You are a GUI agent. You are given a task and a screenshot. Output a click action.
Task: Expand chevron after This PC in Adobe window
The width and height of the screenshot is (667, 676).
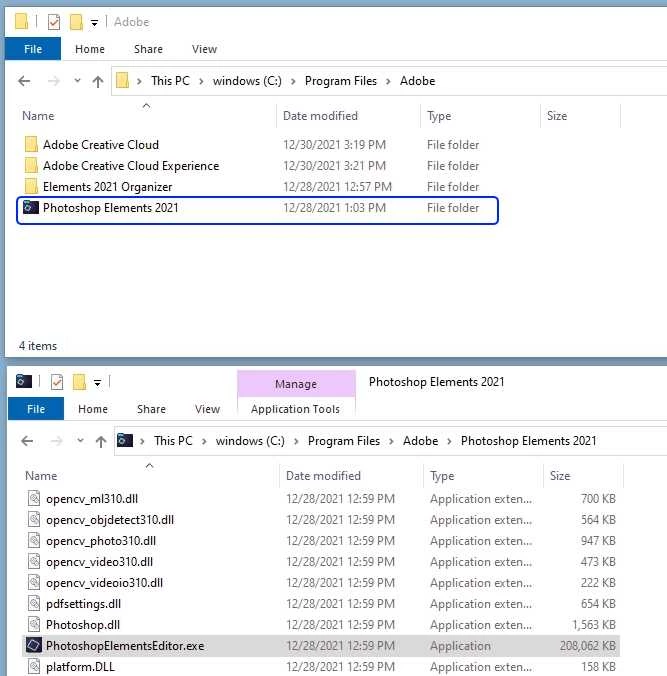click(x=201, y=81)
